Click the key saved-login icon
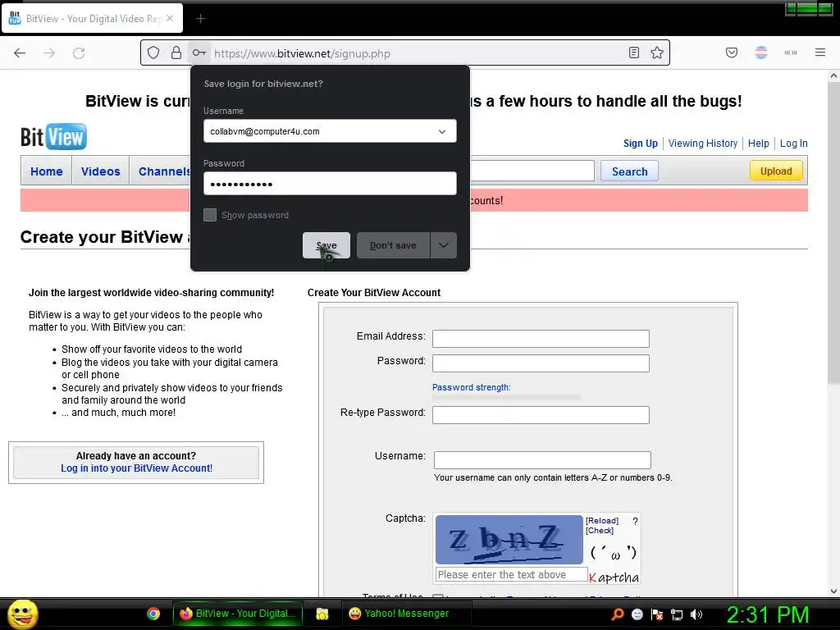The height and width of the screenshot is (630, 840). click(199, 52)
